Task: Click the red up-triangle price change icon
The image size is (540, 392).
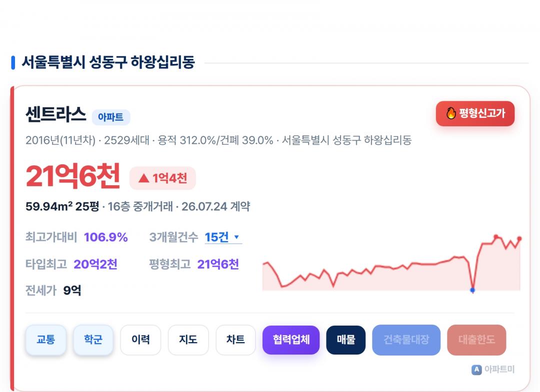Action: point(143,178)
